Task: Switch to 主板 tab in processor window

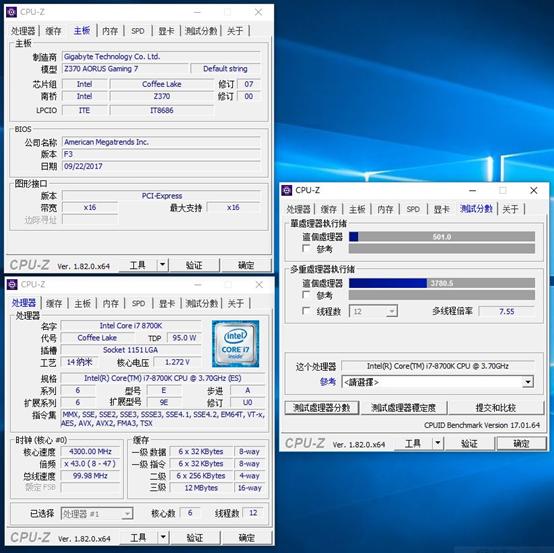Action: [x=82, y=304]
